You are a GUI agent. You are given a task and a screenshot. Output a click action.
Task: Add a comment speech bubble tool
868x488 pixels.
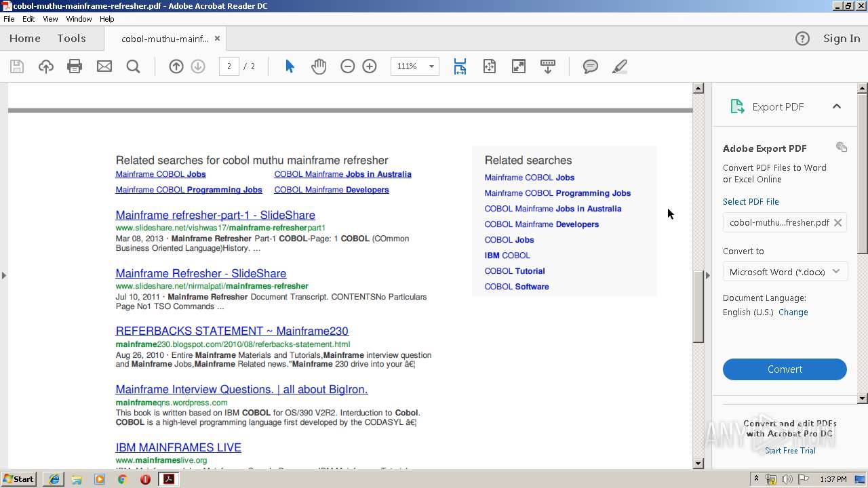[x=591, y=66]
